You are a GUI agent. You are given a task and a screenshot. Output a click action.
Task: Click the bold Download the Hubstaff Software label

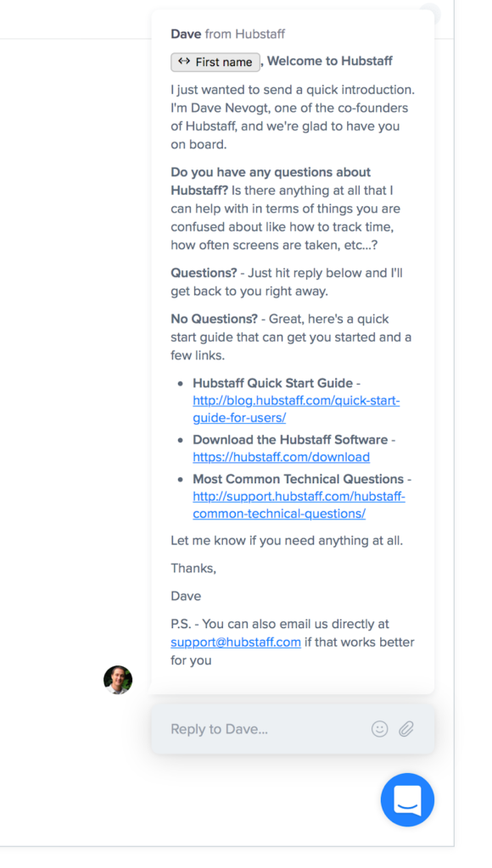[x=290, y=440]
